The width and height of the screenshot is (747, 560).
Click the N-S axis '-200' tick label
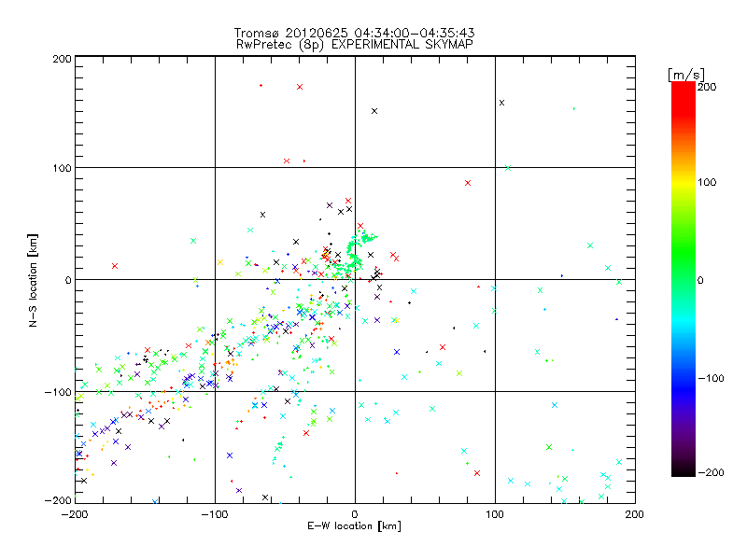tap(58, 500)
